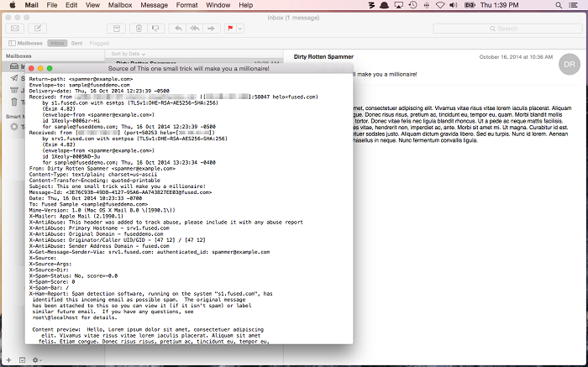Click the To: Fused Sample header line
The height and width of the screenshot is (367, 588).
point(88,204)
